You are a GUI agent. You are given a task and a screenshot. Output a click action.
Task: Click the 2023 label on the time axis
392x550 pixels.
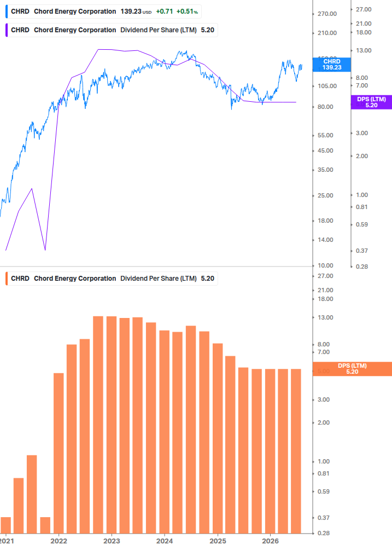point(112,541)
